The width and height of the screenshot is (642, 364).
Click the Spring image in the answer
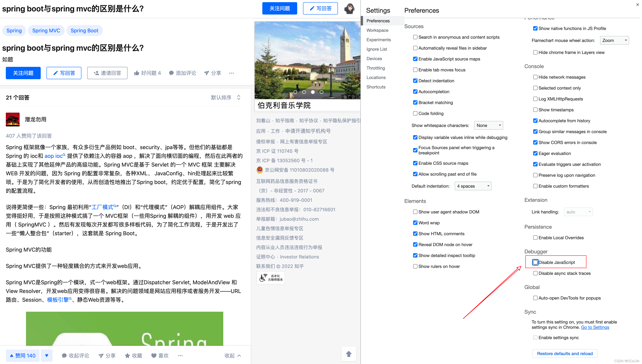pyautogui.click(x=124, y=329)
